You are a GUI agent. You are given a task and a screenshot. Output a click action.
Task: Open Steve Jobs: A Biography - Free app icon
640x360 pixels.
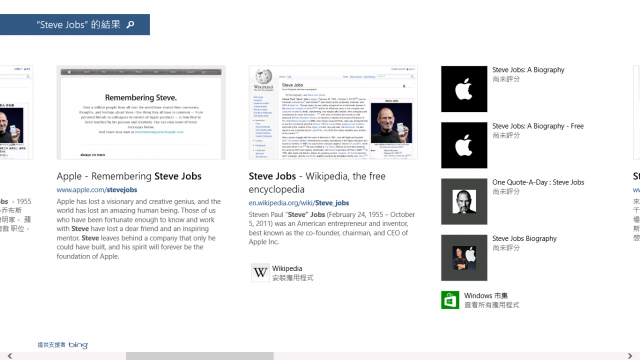point(464,145)
